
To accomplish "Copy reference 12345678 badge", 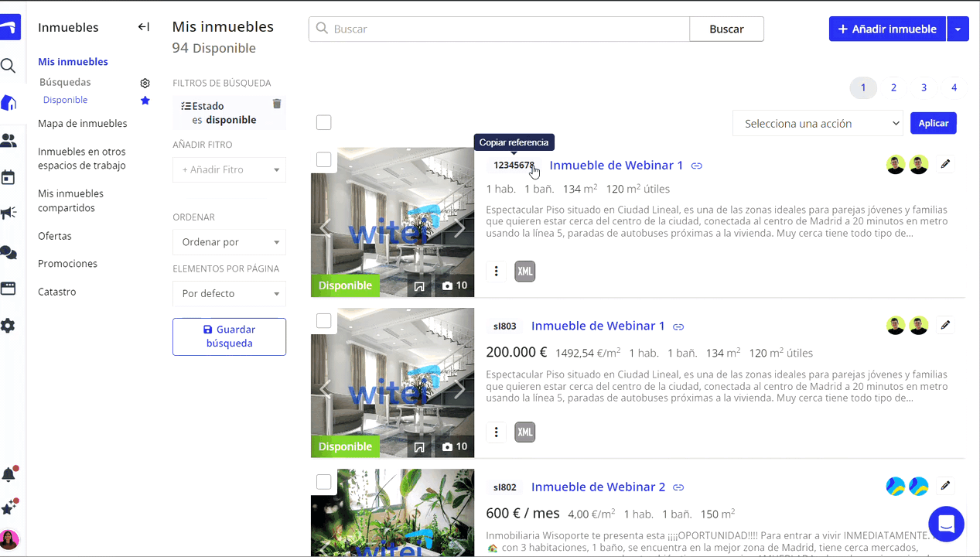I will (514, 165).
